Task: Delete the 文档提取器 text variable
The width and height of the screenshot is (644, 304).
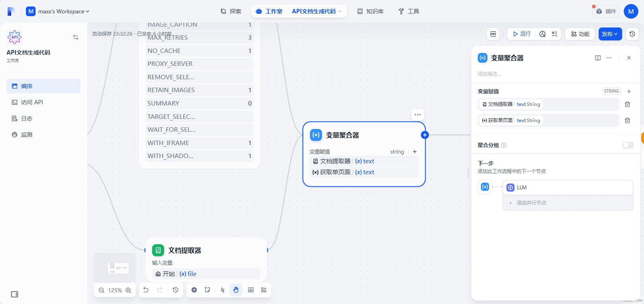Action: [x=627, y=104]
